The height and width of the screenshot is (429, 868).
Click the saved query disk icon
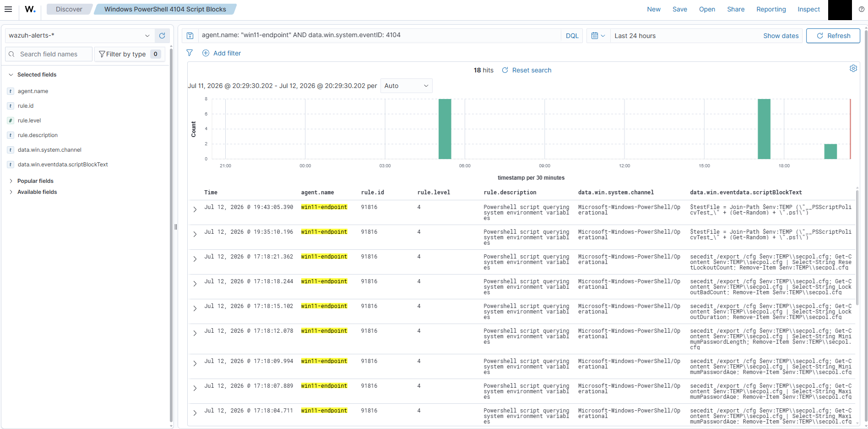(x=190, y=36)
